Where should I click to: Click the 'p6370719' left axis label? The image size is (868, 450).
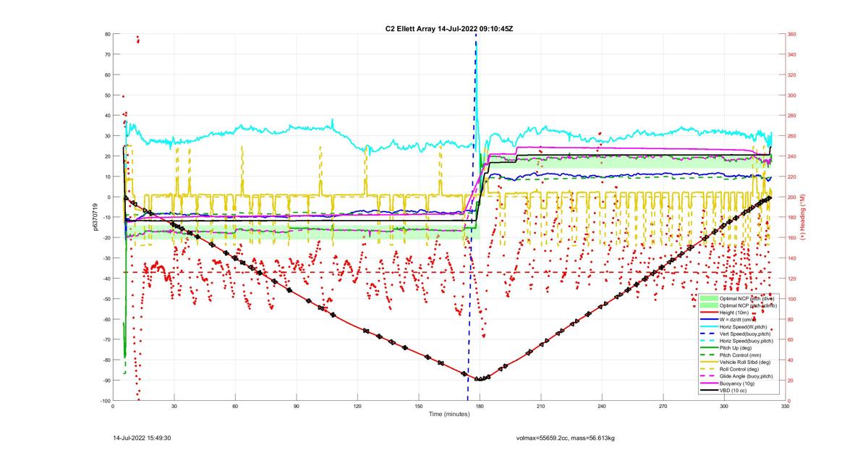[95, 217]
